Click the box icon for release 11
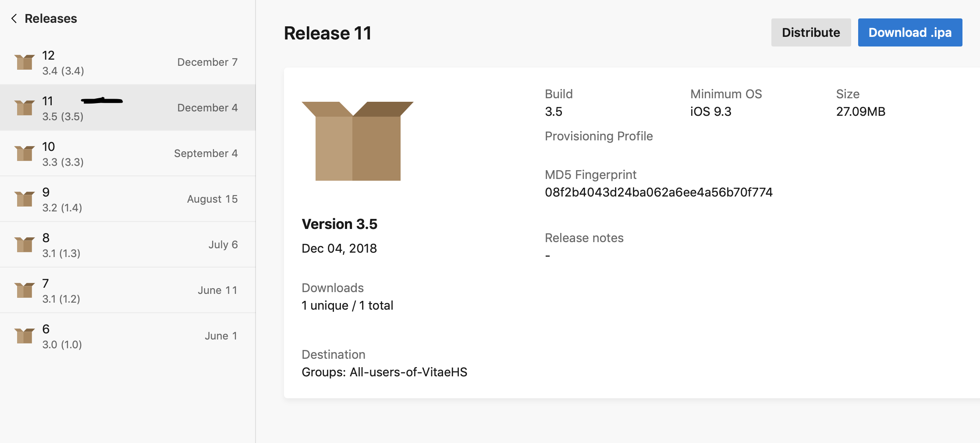Screen dimensions: 980x443 pyautogui.click(x=25, y=107)
